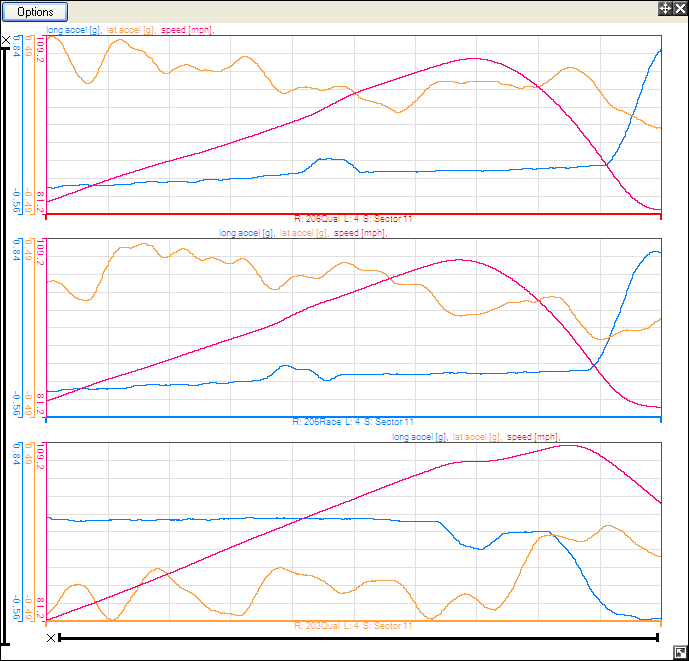
Task: Click the horizontal zoom range bar
Action: [358, 637]
